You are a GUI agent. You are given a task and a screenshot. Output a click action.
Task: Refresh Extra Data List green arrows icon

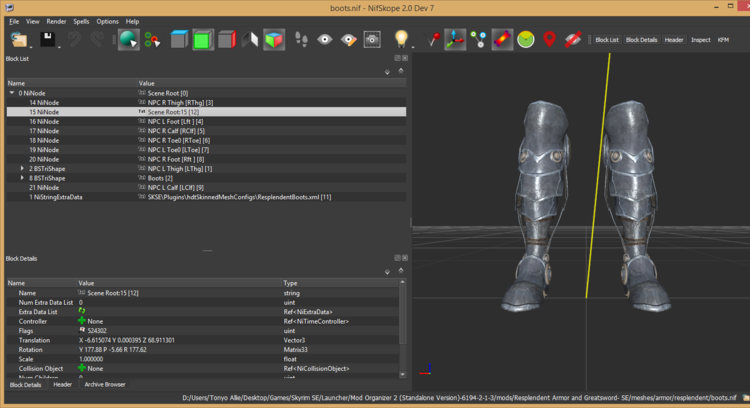click(82, 311)
